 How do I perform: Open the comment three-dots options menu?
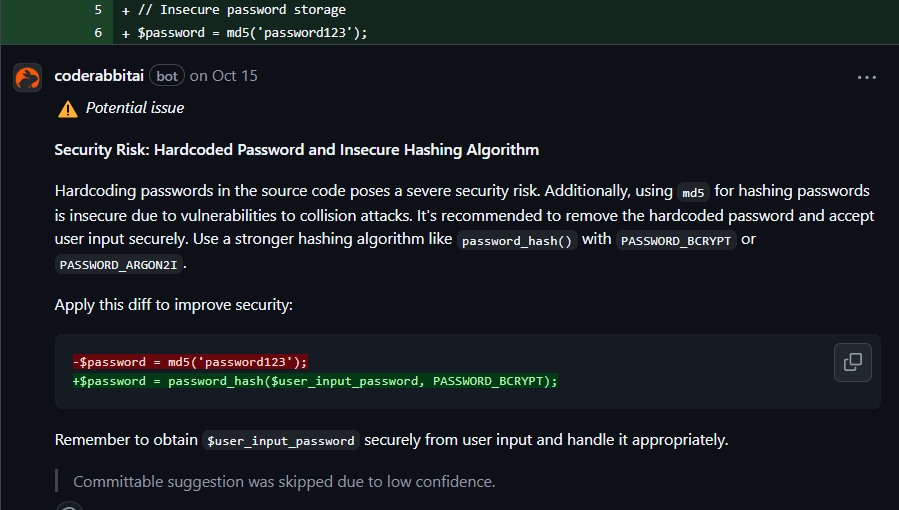coord(866,77)
